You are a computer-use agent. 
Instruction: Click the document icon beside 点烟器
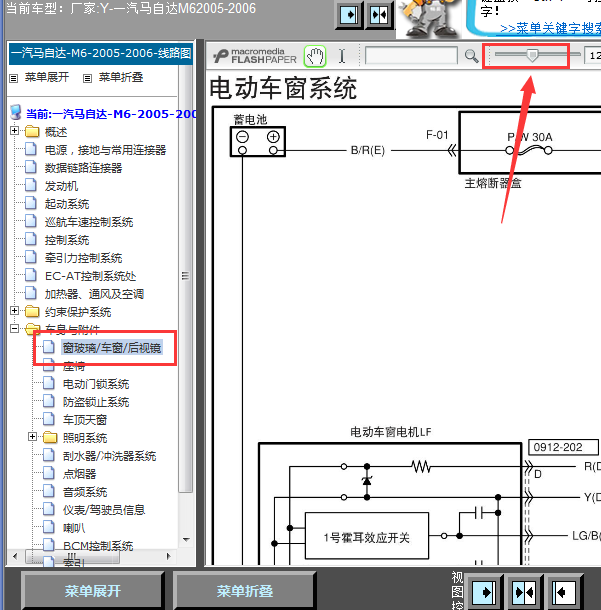(x=49, y=473)
